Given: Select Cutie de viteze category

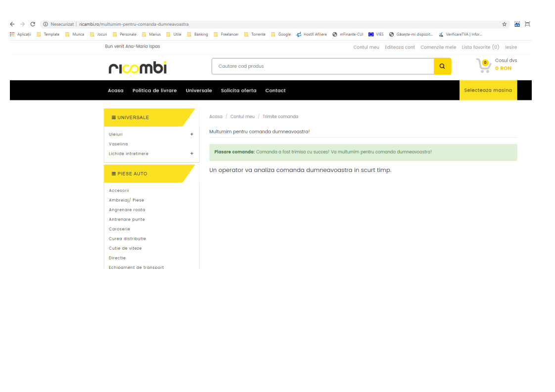Looking at the screenshot, I should (125, 248).
